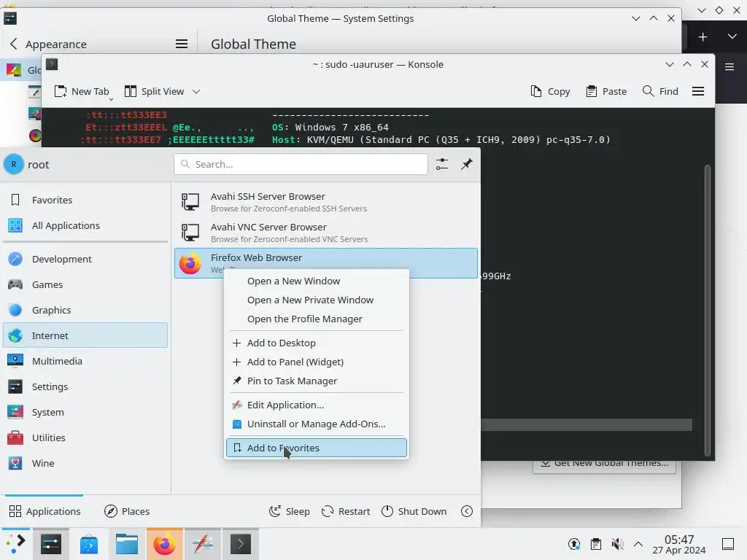Click Copy in Konsole toolbar
Viewport: 747px width, 560px height.
550,91
